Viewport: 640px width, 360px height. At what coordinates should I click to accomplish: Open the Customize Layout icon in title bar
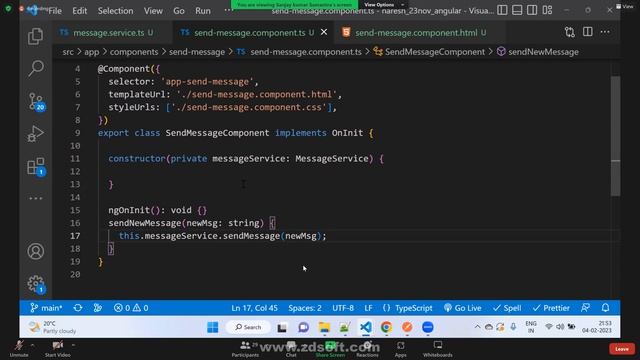pos(547,10)
